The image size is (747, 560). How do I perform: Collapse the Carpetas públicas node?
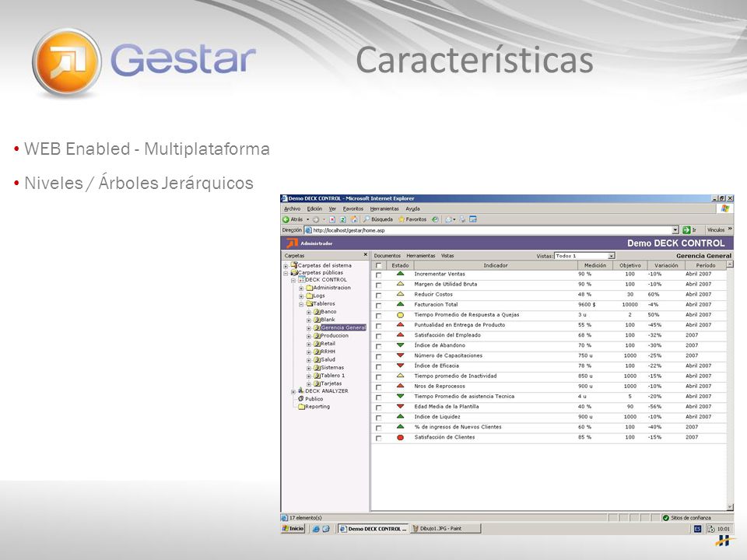[x=286, y=273]
